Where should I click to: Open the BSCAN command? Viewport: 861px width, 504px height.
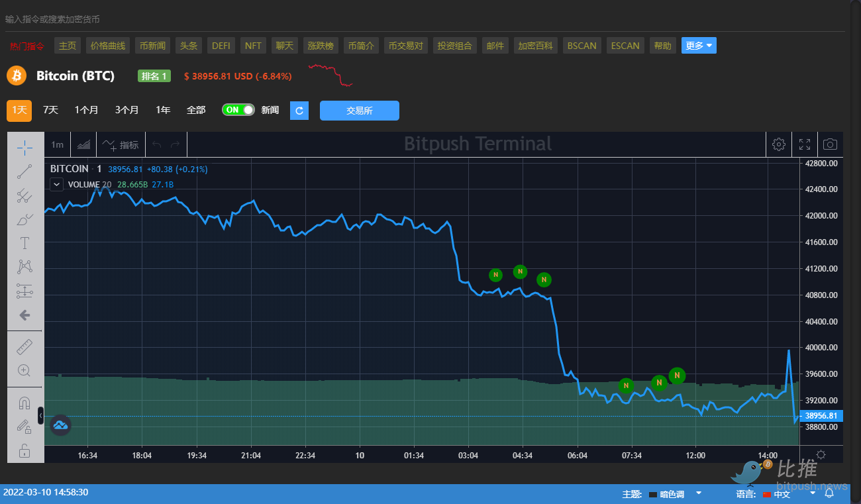(582, 46)
